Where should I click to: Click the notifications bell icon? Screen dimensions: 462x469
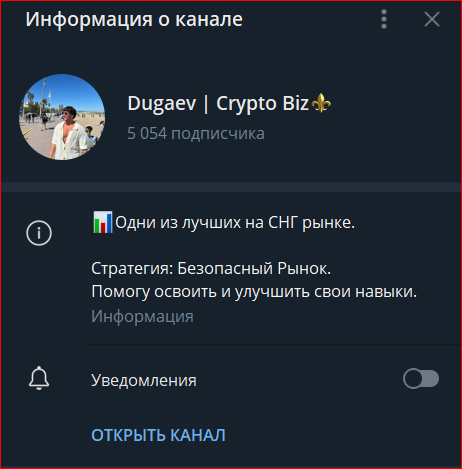[39, 378]
